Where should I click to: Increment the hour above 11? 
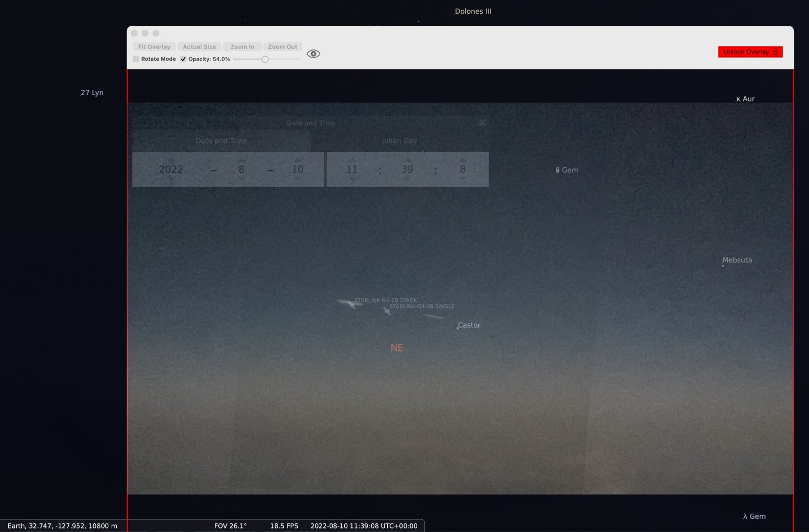[x=352, y=159]
